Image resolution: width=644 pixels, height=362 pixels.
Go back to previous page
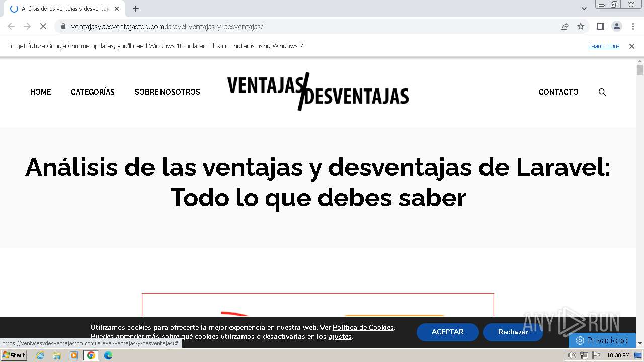point(11,26)
